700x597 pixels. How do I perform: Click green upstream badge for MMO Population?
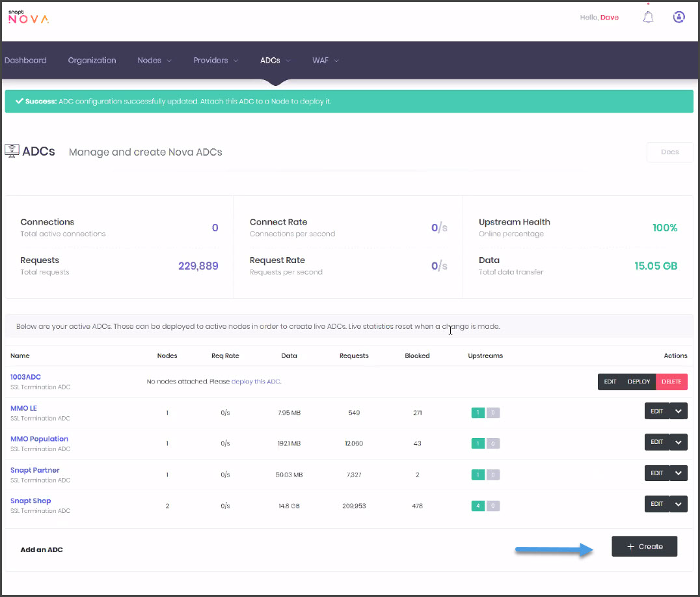(x=478, y=443)
